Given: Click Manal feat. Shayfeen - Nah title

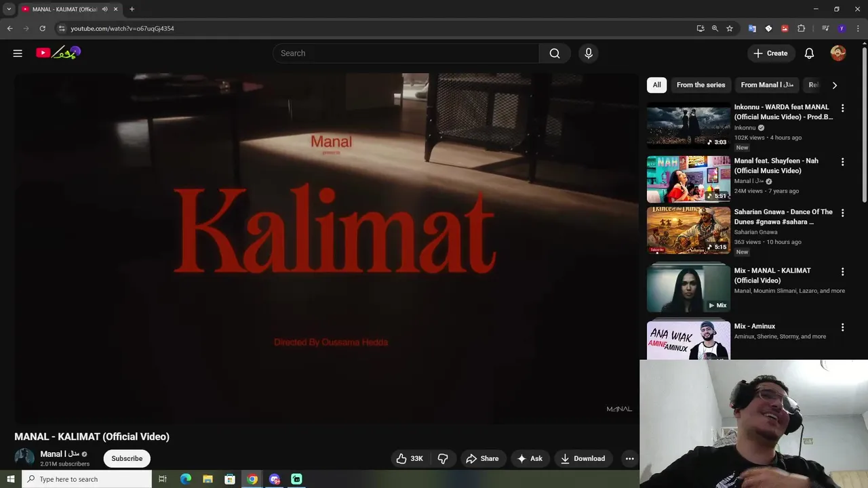Looking at the screenshot, I should [776, 165].
